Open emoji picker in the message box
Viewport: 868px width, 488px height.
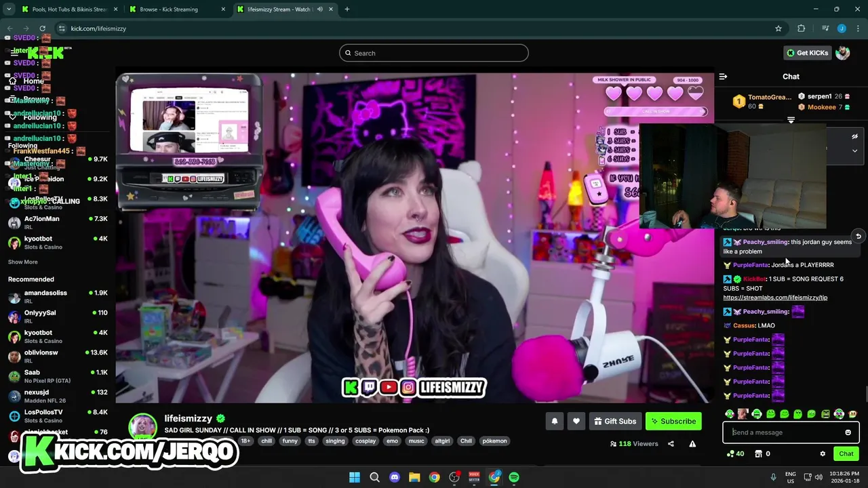pyautogui.click(x=848, y=432)
